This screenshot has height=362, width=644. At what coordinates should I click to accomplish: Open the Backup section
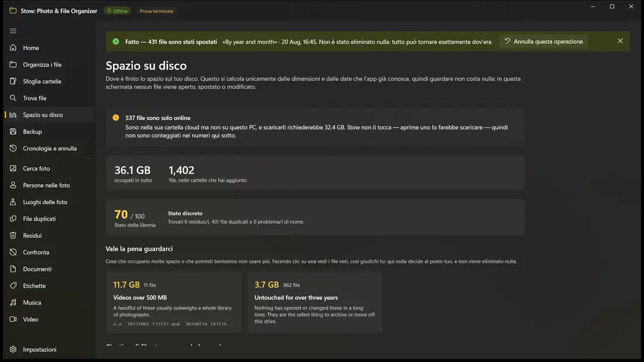click(x=49, y=132)
